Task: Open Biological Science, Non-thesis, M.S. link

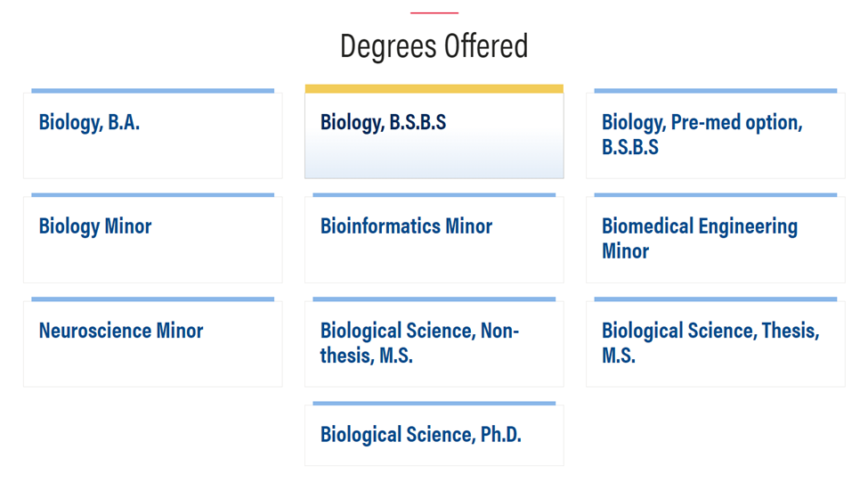Action: [419, 342]
